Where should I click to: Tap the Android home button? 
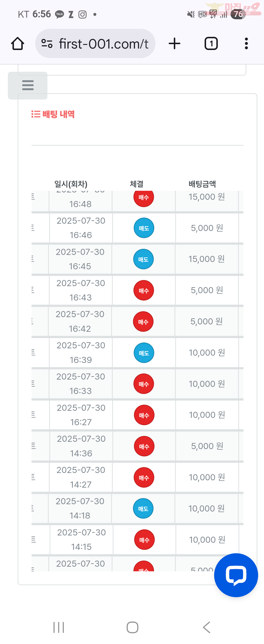click(x=132, y=627)
